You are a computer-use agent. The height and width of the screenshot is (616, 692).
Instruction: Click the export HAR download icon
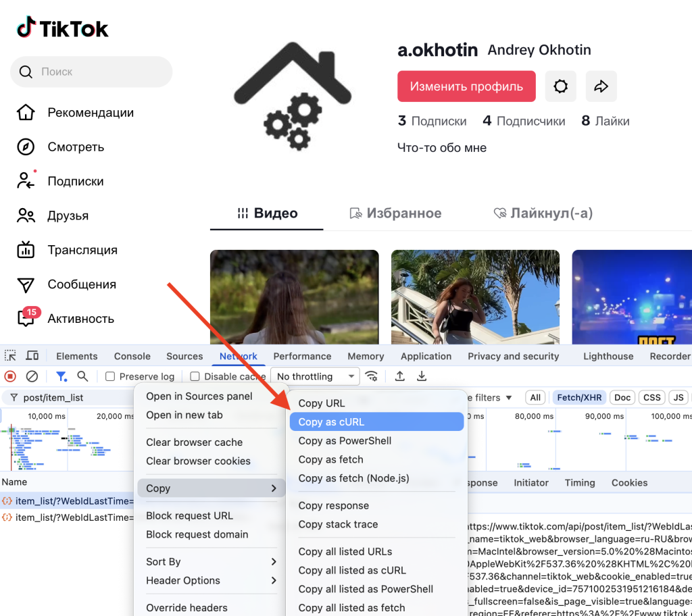[422, 377]
